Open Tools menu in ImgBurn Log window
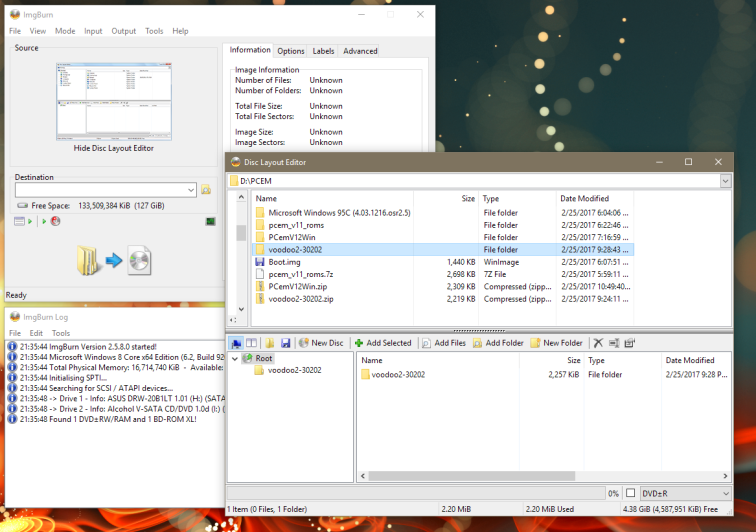Screen dimensions: 756x532 (61, 333)
